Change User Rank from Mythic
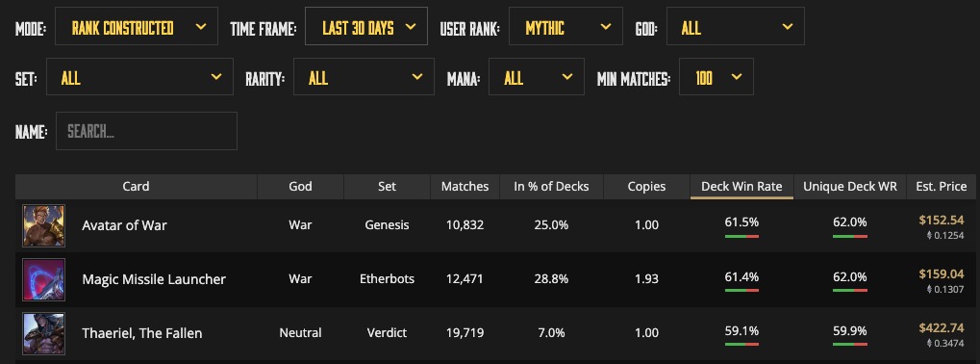This screenshot has width=980, height=364. coord(565,26)
